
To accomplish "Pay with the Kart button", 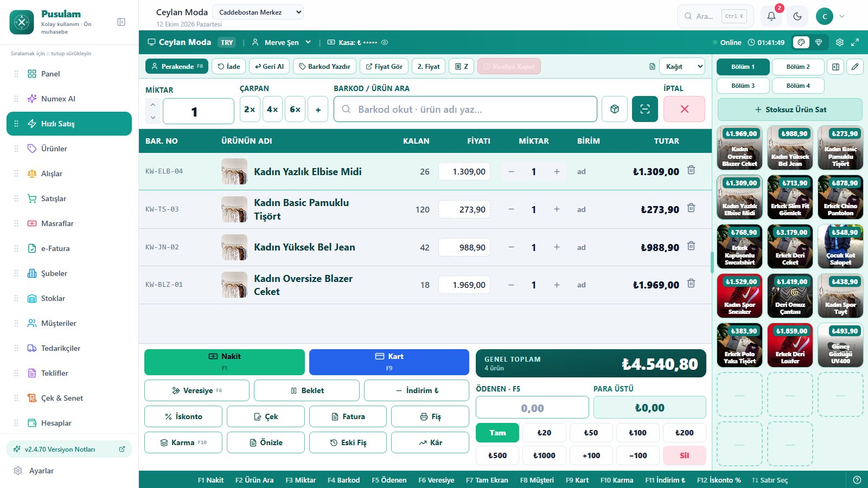I will [x=389, y=362].
